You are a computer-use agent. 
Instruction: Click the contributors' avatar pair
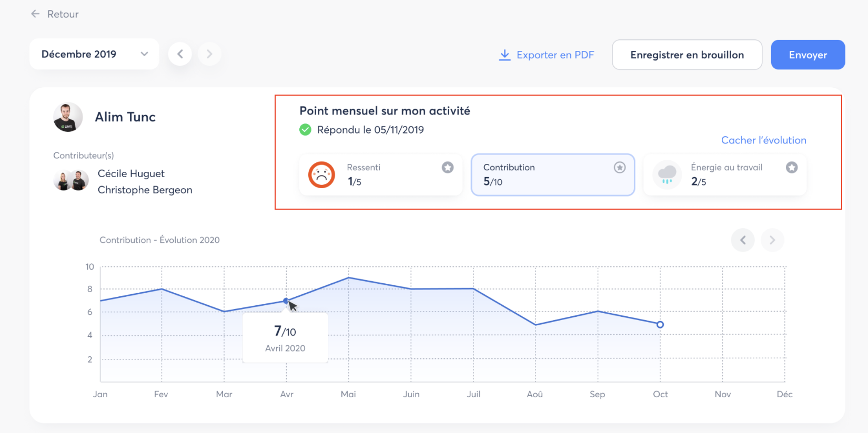coord(71,181)
